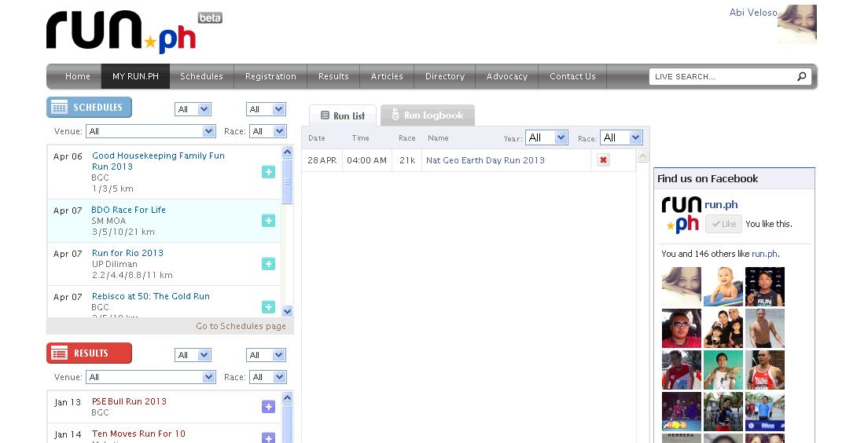Open Directory in navigation bar
The height and width of the screenshot is (443, 868).
pos(444,76)
